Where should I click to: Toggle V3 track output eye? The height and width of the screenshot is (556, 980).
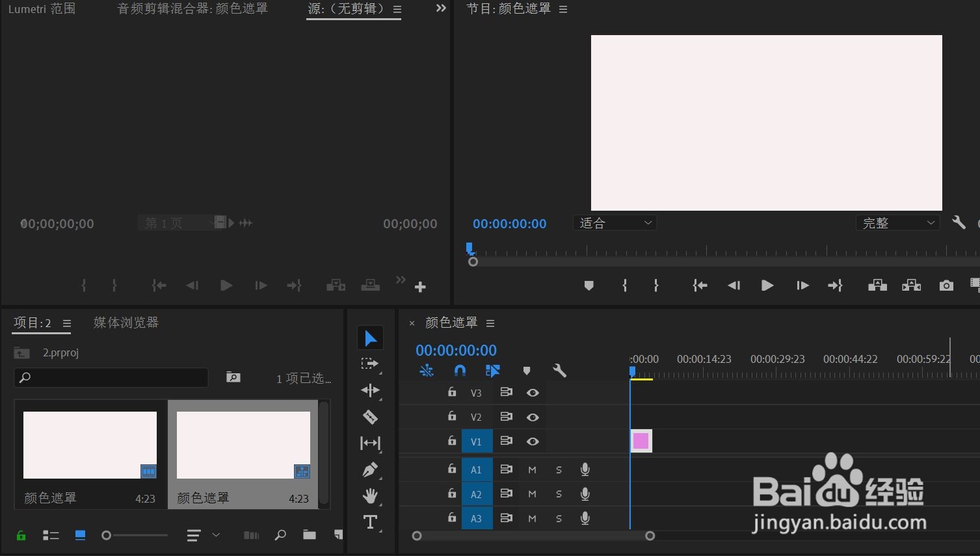click(x=533, y=393)
